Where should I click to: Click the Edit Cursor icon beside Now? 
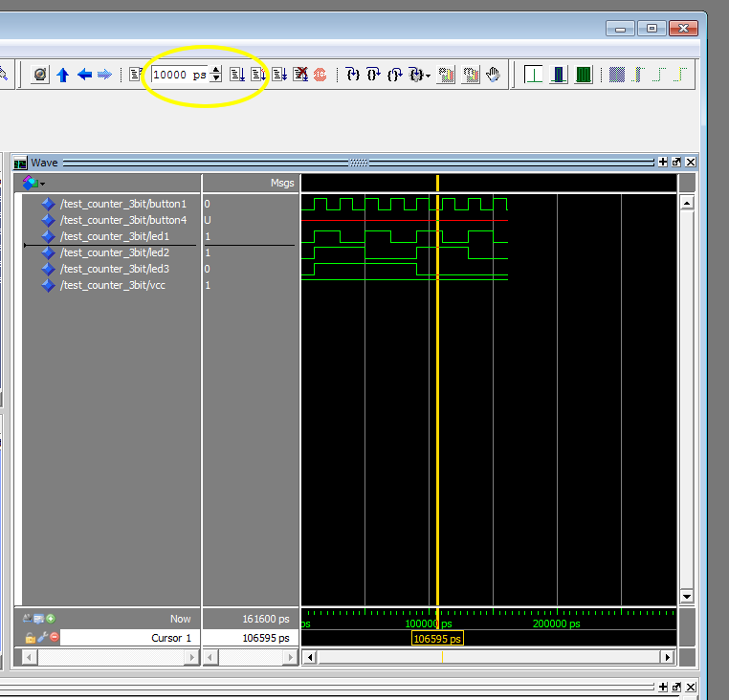(x=38, y=618)
